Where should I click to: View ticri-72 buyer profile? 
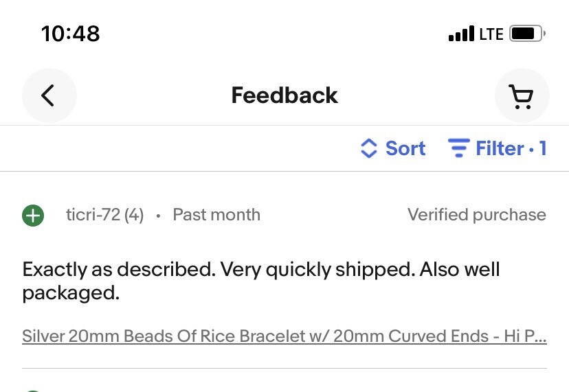(x=93, y=215)
